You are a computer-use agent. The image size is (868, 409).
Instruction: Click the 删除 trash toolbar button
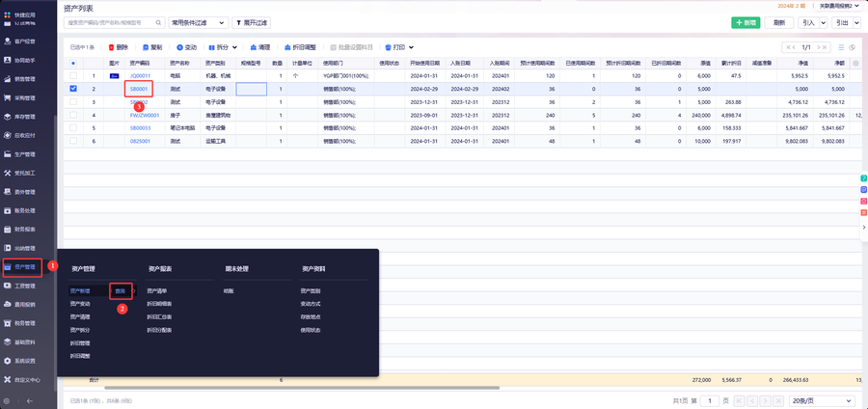point(118,47)
